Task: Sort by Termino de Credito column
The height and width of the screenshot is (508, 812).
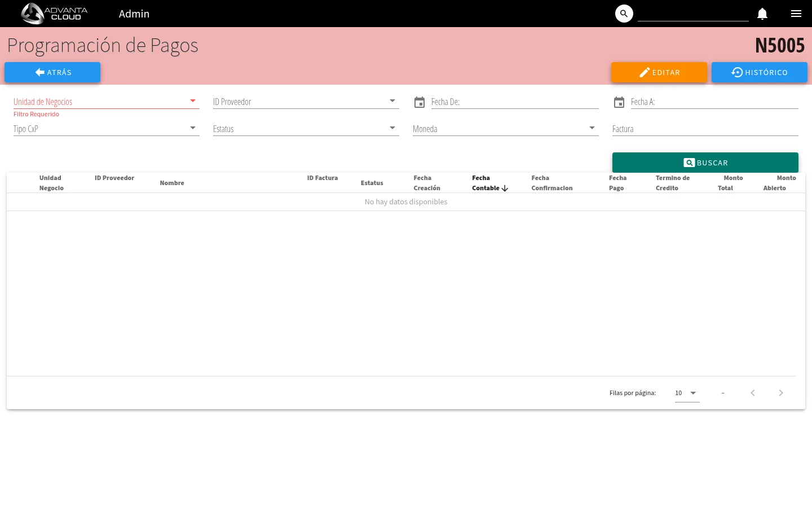Action: (x=673, y=183)
